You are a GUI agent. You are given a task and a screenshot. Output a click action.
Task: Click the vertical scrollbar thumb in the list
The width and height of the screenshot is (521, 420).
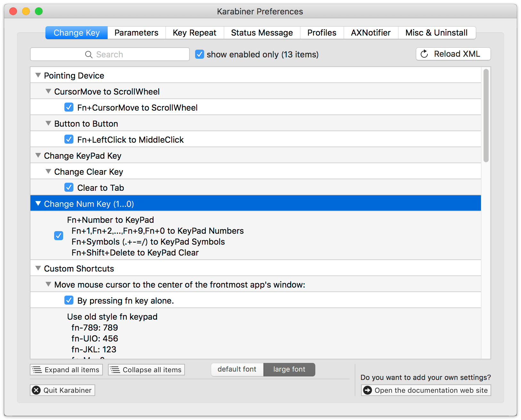point(486,115)
